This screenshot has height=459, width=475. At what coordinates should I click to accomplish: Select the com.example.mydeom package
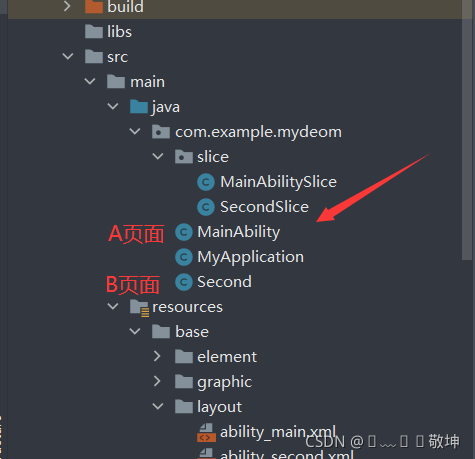pyautogui.click(x=247, y=132)
